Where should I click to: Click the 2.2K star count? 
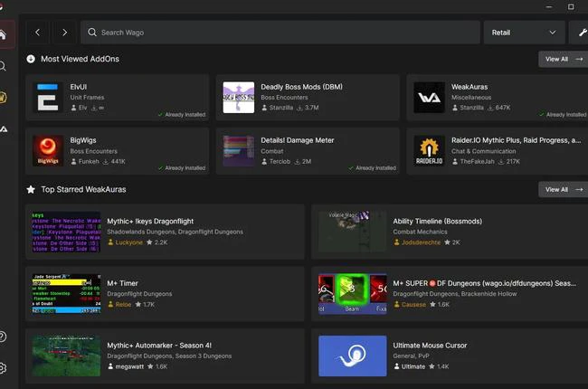(x=161, y=242)
